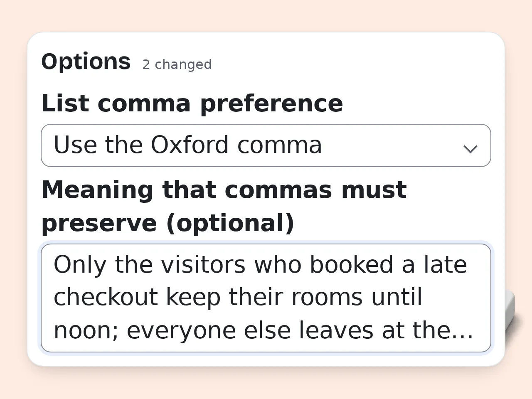Click the chevron arrow in the comma dropdown
532x399 pixels.
470,149
